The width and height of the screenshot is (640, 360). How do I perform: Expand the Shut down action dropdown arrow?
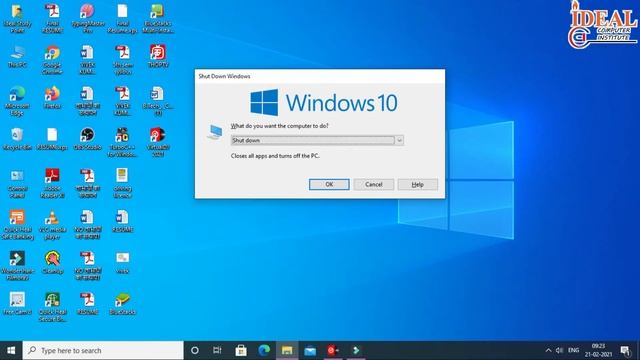tap(399, 140)
